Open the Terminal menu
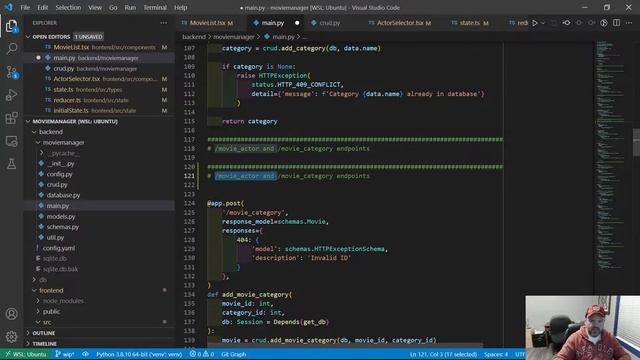Image resolution: width=640 pixels, height=360 pixels. (155, 7)
